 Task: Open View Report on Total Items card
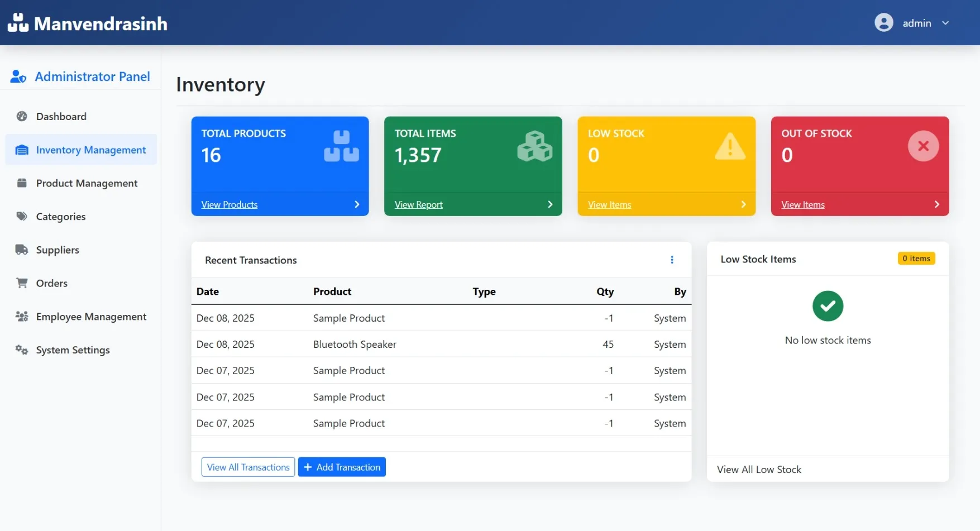click(418, 204)
